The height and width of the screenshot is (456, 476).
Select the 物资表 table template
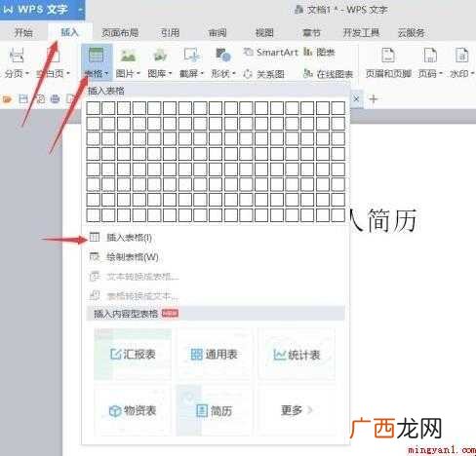pyautogui.click(x=133, y=410)
